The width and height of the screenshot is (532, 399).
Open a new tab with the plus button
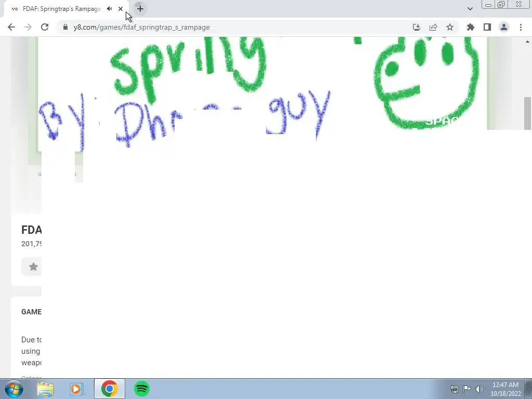[140, 9]
